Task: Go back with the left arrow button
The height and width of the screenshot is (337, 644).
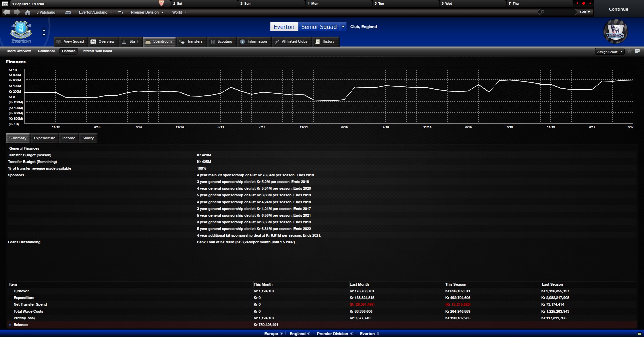Action: coord(6,12)
